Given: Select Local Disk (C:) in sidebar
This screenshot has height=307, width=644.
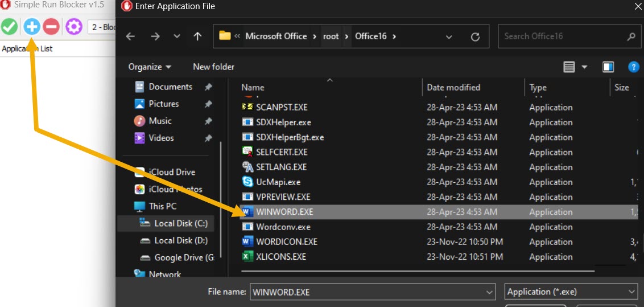Looking at the screenshot, I should 181,224.
